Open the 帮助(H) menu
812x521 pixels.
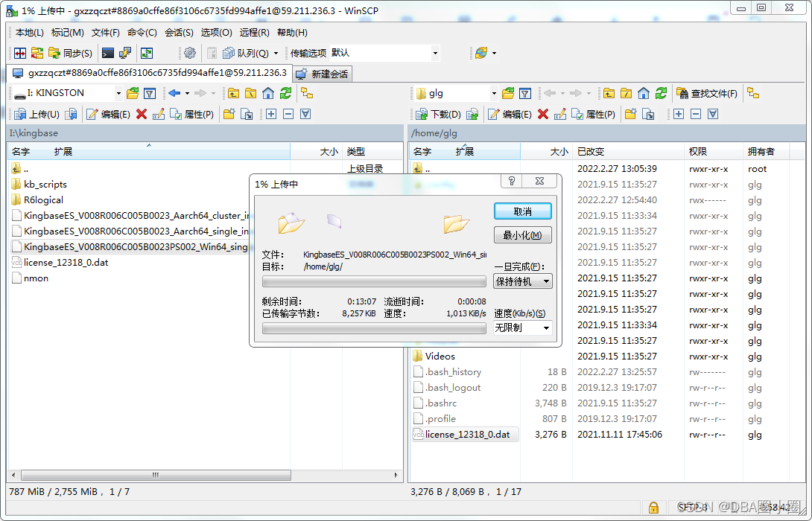292,33
